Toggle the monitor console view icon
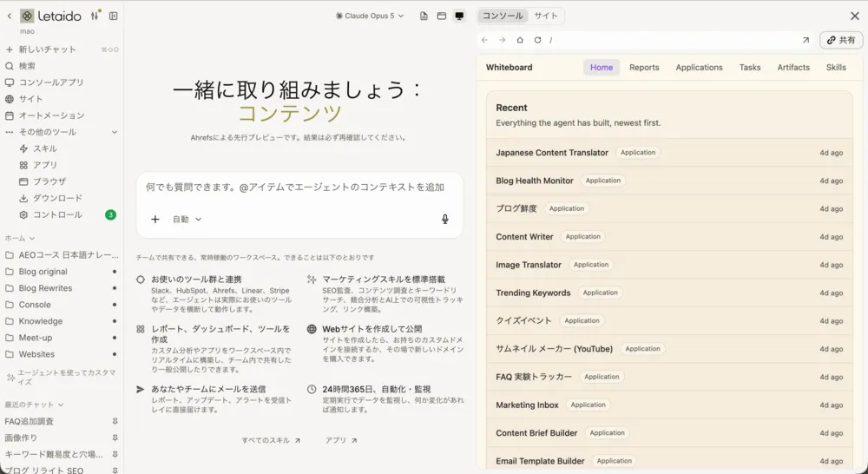 [459, 16]
